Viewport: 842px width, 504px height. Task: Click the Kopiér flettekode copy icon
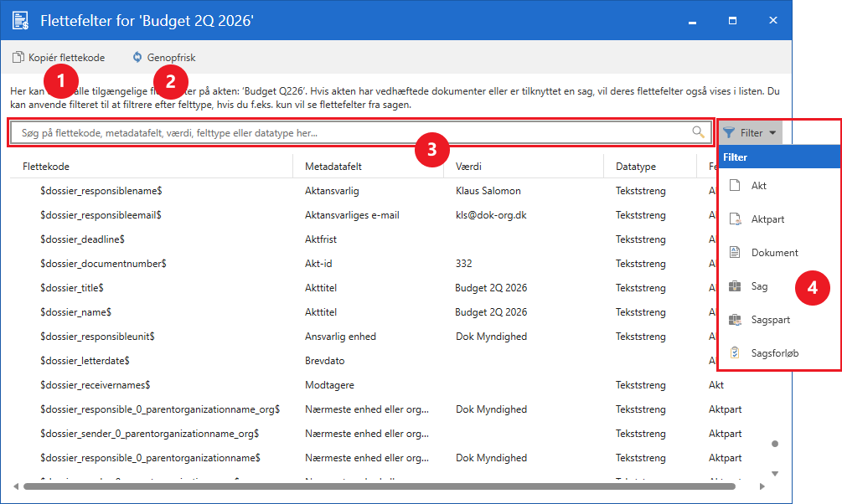[x=18, y=57]
